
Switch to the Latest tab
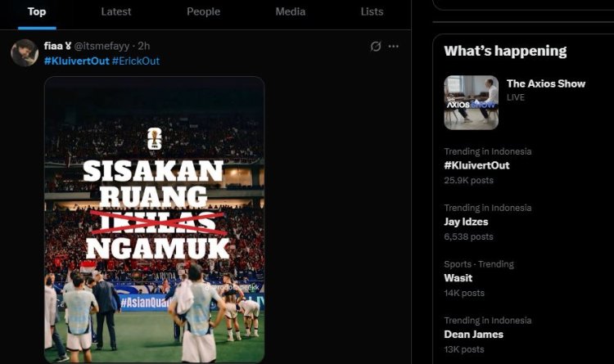(115, 11)
